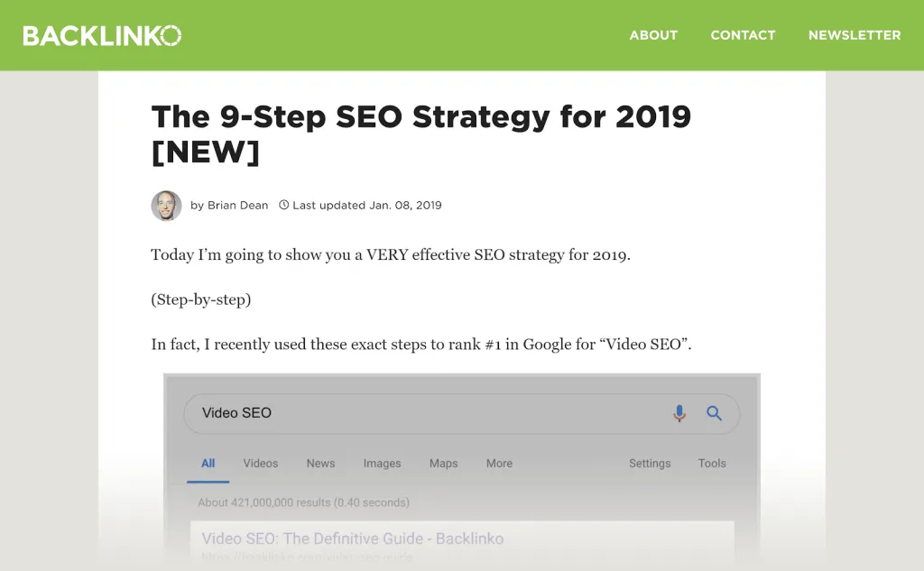Screen dimensions: 924x571
Task: Click the magnifying glass search icon
Action: click(714, 413)
